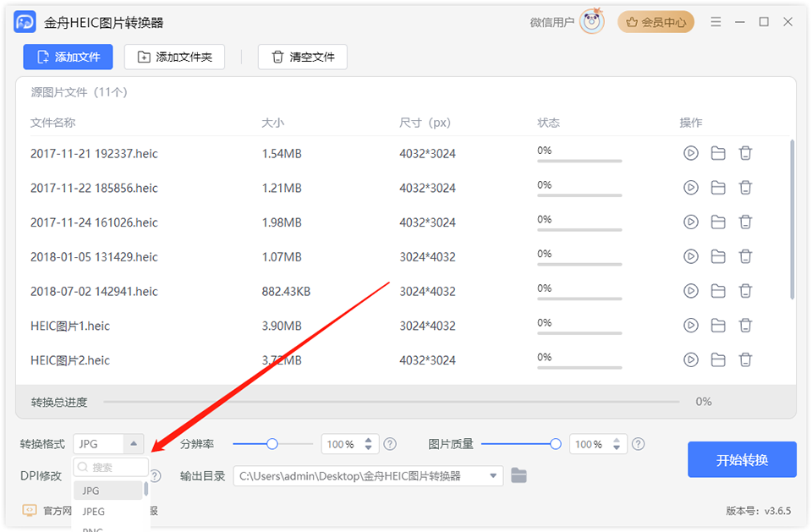
Task: Open folder for 2018-01-05 131429.heic
Action: point(718,256)
